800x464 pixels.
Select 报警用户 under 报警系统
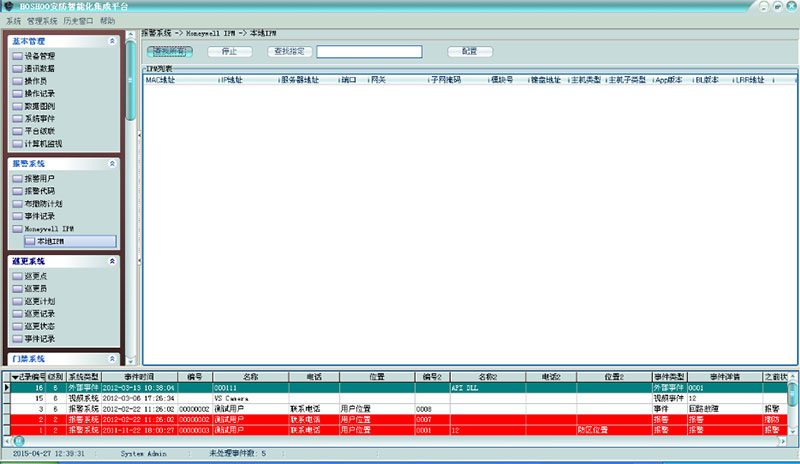click(39, 178)
